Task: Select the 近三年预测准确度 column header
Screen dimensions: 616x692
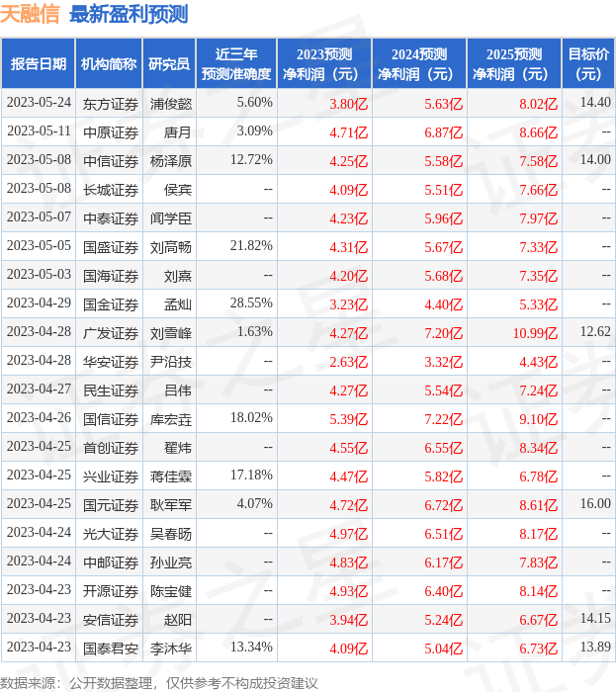Action: pos(236,64)
